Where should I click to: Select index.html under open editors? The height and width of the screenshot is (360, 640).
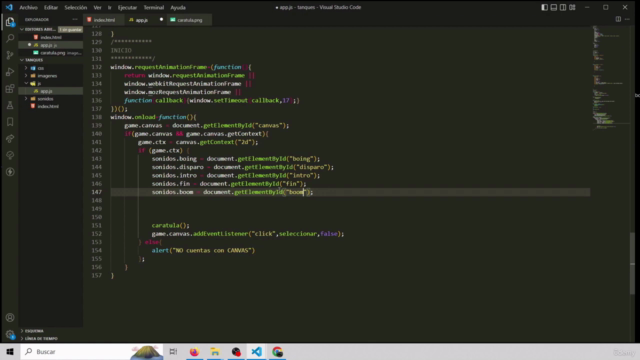pyautogui.click(x=51, y=37)
